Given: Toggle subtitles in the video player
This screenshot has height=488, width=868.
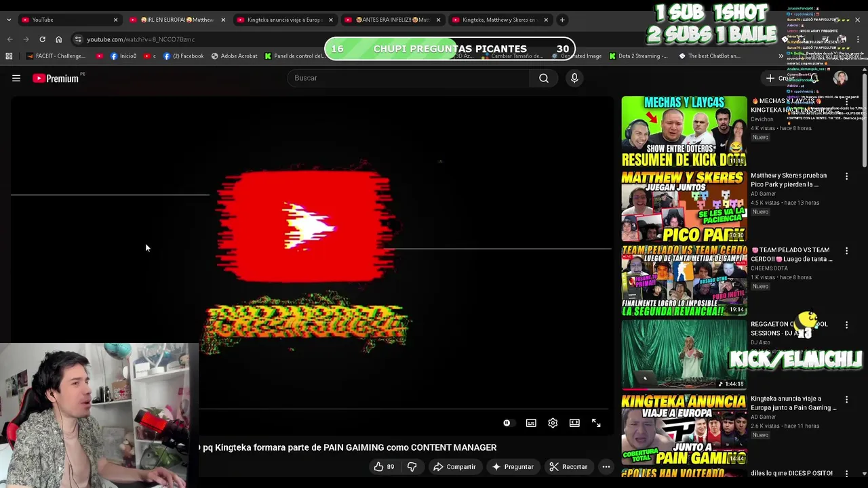Looking at the screenshot, I should [x=531, y=423].
